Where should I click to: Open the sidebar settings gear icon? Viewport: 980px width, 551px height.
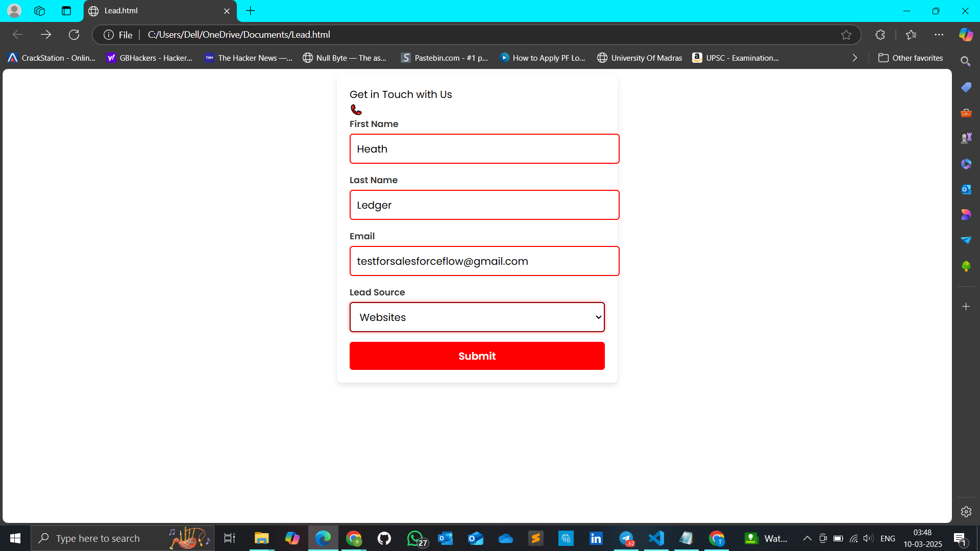[x=966, y=512]
